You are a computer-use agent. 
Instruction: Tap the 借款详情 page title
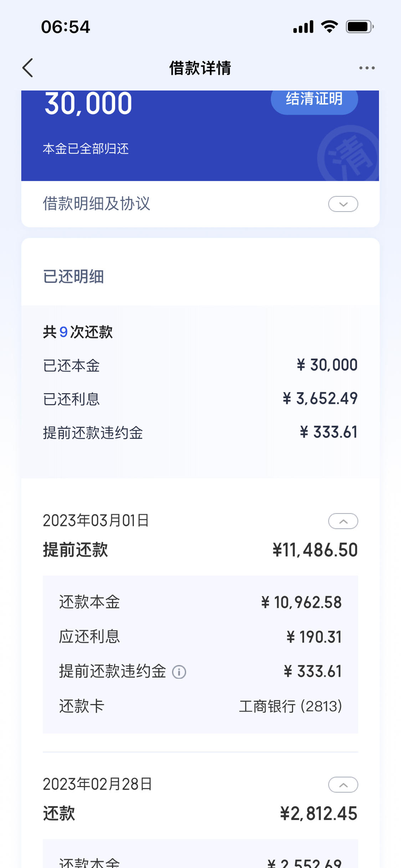200,68
